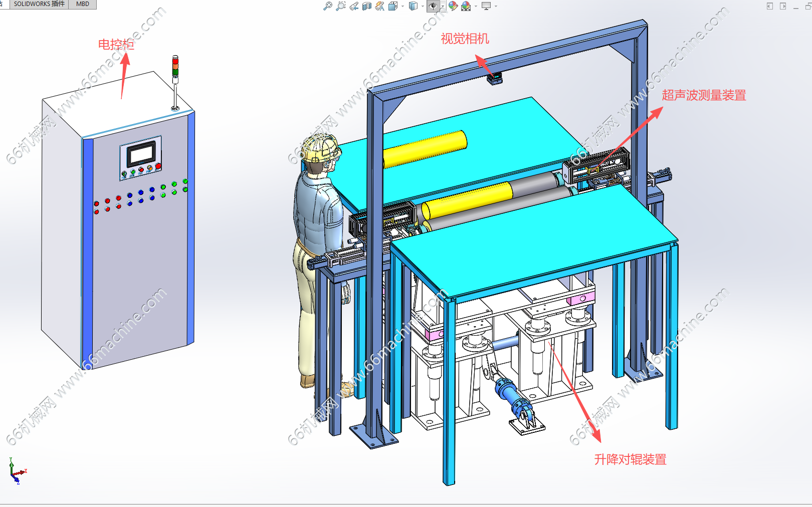The width and height of the screenshot is (812, 507).
Task: Open the Hide/Show Items dropdown arrow
Action: pos(443,7)
